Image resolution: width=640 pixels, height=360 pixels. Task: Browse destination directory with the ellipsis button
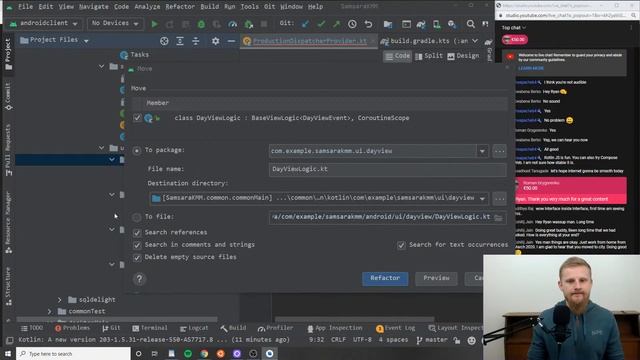499,199
